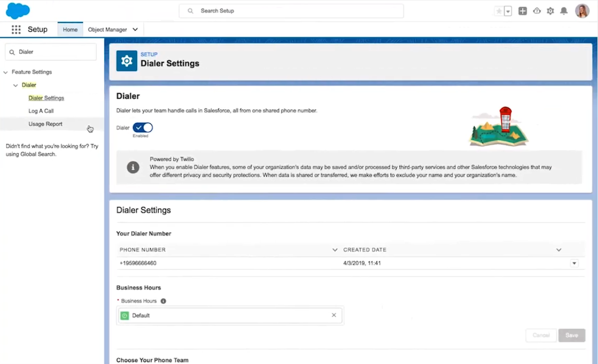Open the Phone Number column menu chevron

[335, 249]
